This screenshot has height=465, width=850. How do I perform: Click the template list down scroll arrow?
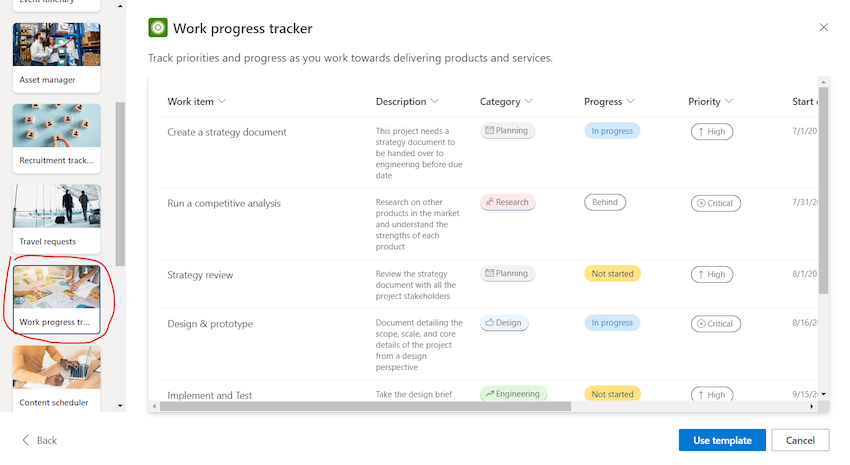[x=120, y=405]
